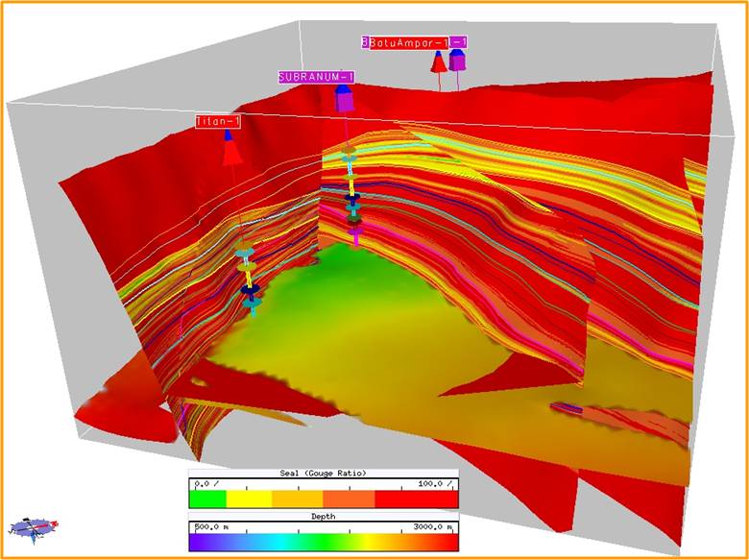Pick the red swatch in Seal legend
Image resolution: width=749 pixels, height=560 pixels.
tap(417, 499)
